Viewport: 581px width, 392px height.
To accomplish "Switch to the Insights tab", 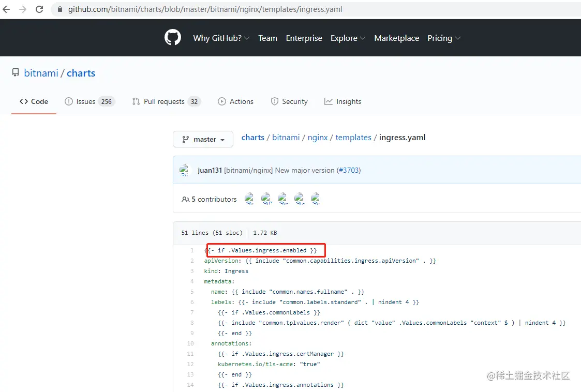I will click(342, 101).
